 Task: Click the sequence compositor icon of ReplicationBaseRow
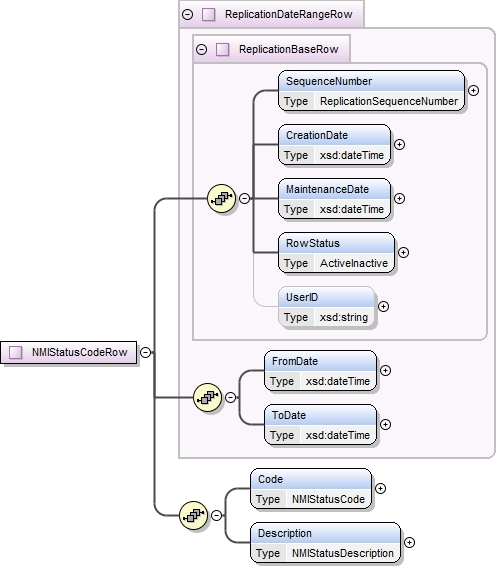(x=221, y=199)
